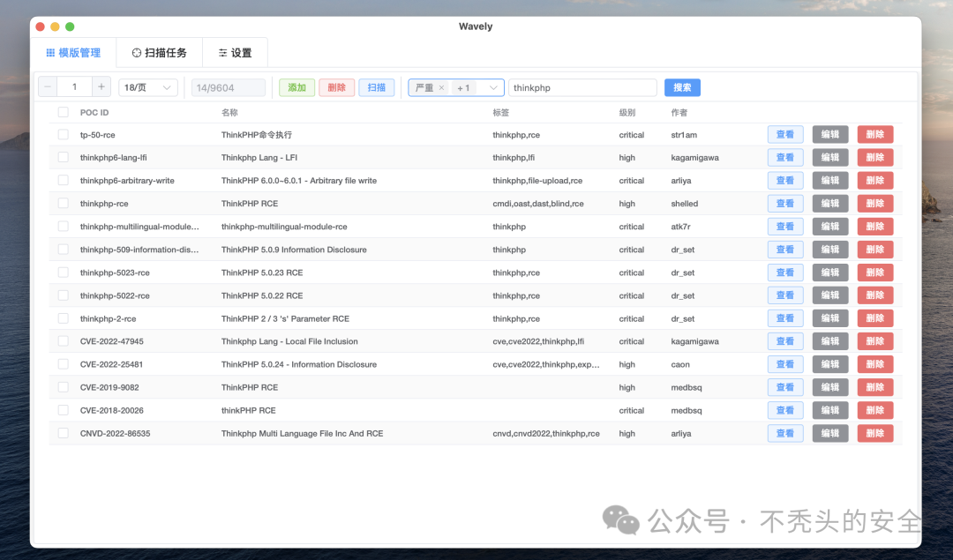Check the CVE-2022-47945 row checkbox
The width and height of the screenshot is (953, 560).
coord(64,340)
